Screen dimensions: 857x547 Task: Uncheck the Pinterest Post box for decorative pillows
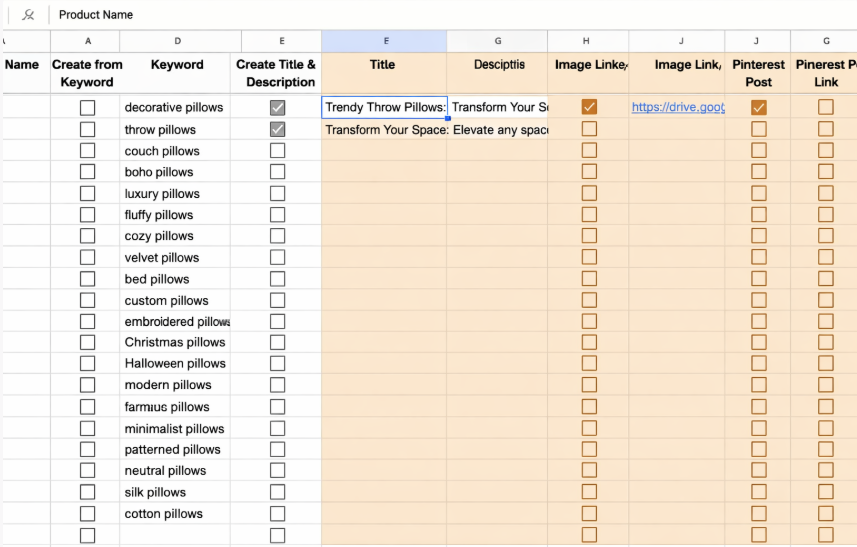(759, 107)
